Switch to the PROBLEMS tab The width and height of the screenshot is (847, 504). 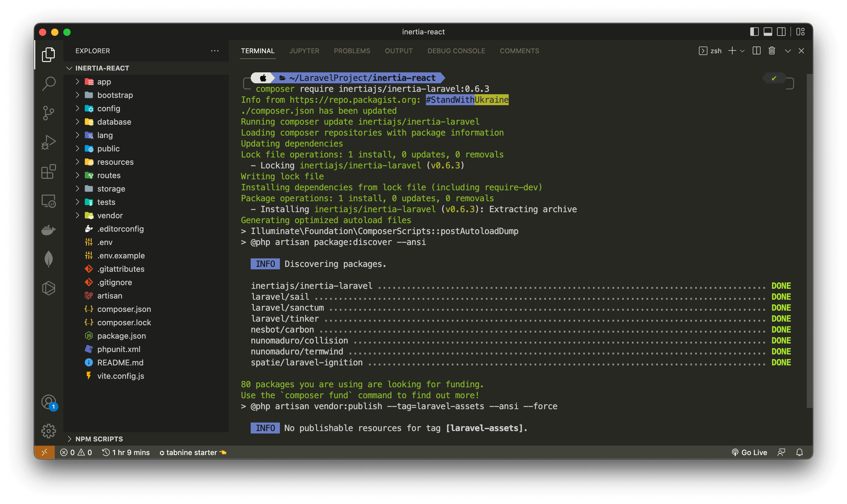click(352, 51)
